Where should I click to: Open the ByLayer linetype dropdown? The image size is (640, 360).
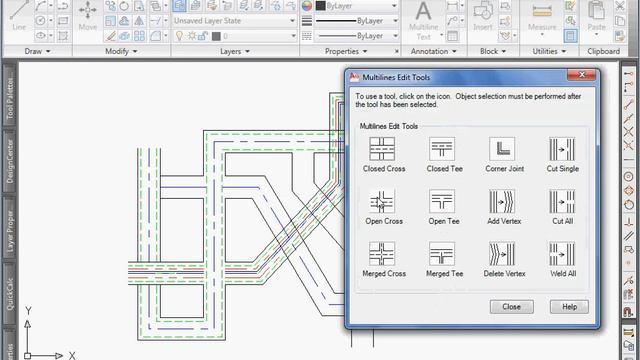coord(395,36)
